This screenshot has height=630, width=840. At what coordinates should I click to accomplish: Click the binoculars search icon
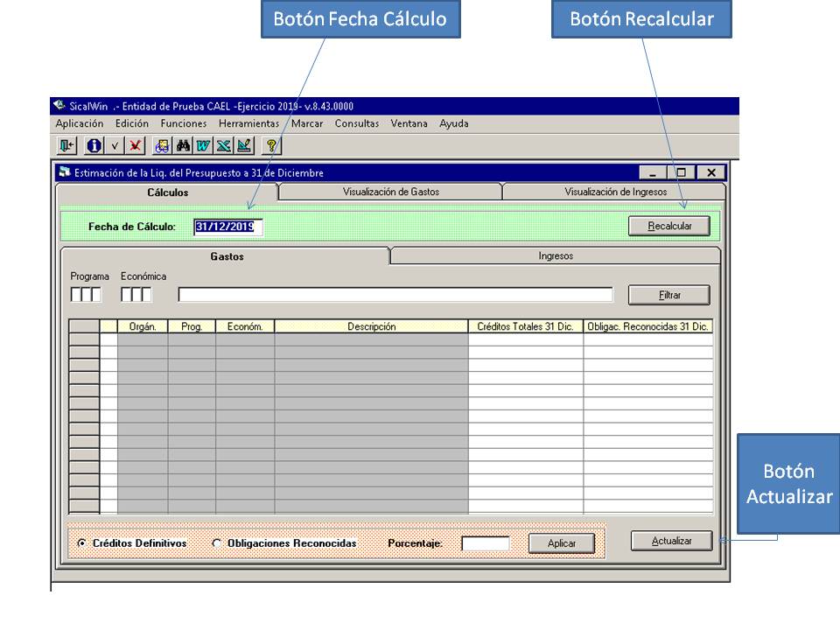[183, 146]
